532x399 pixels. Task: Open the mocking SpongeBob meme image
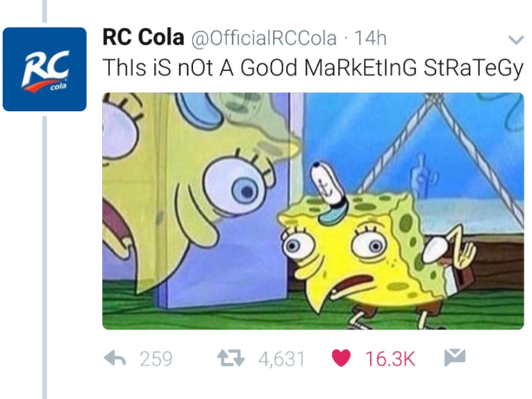313,211
